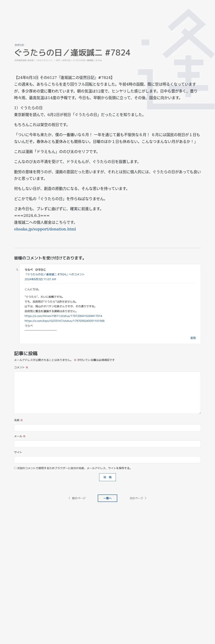
Task: Tick the save name, email and site checkbox
Action: coord(15,468)
